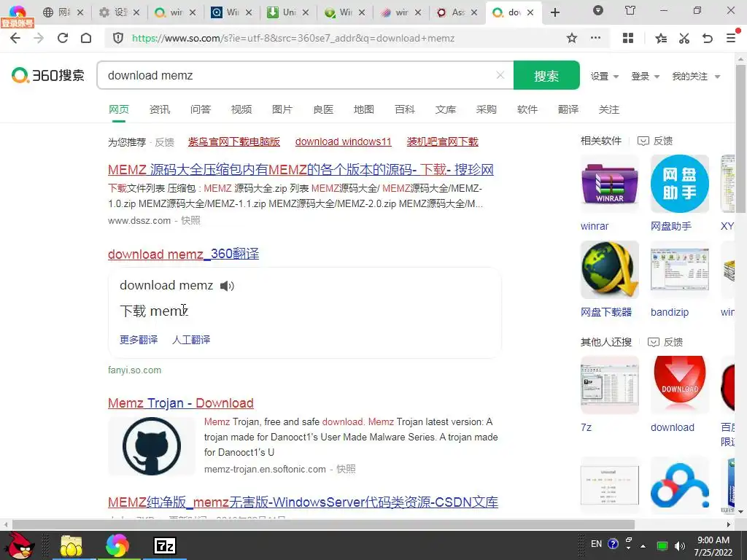Open the MEMZ纯净版 CSDN文库 result

click(x=303, y=502)
